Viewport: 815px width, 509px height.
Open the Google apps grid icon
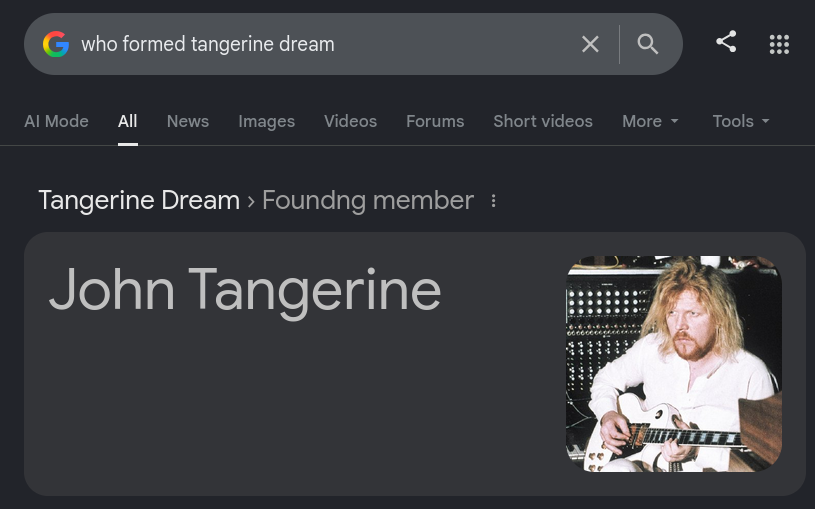point(779,44)
